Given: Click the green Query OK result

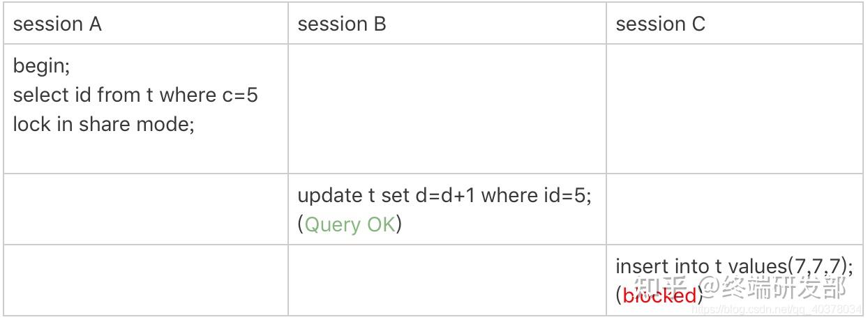Looking at the screenshot, I should click(350, 224).
